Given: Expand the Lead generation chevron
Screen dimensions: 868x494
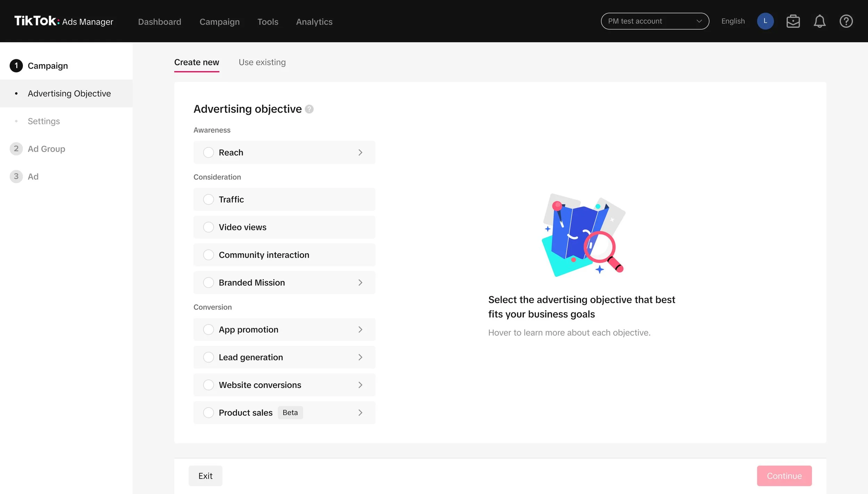Looking at the screenshot, I should tap(360, 357).
